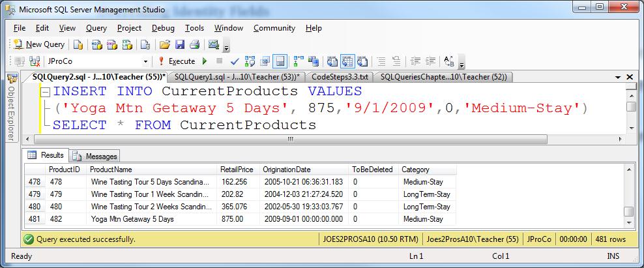
Task: Toggle the IntelliSense Enabled button
Action: coord(280,61)
